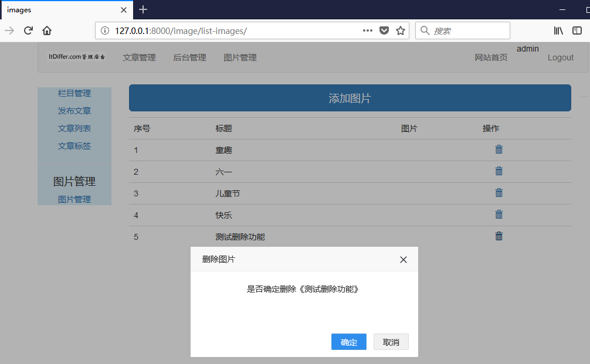This screenshot has height=364, width=590.
Task: Click the 搜索 search box
Action: tap(463, 30)
